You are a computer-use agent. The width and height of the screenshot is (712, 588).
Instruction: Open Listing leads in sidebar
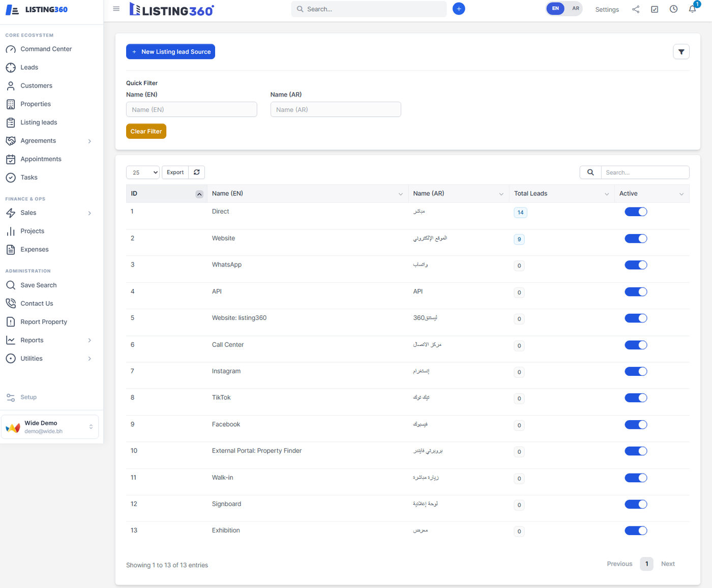(39, 122)
